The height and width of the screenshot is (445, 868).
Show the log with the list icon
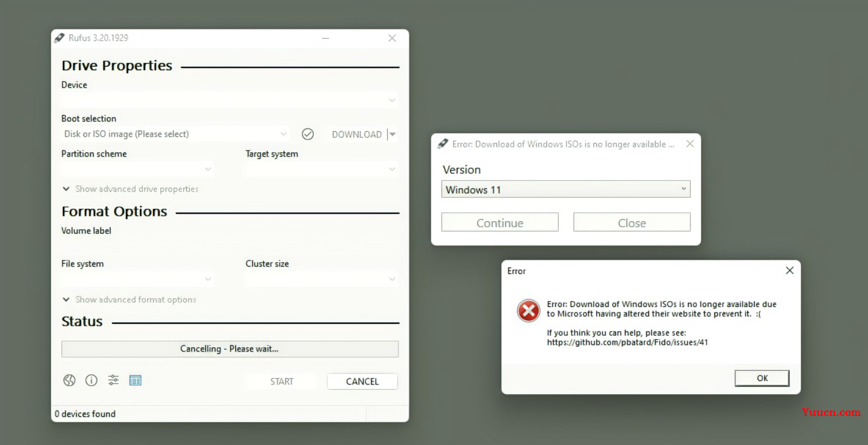tap(136, 380)
